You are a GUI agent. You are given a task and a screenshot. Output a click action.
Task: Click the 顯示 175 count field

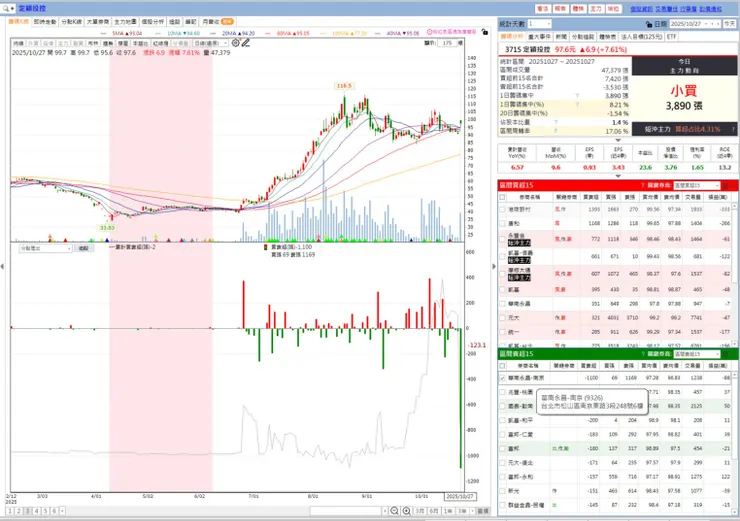click(447, 43)
